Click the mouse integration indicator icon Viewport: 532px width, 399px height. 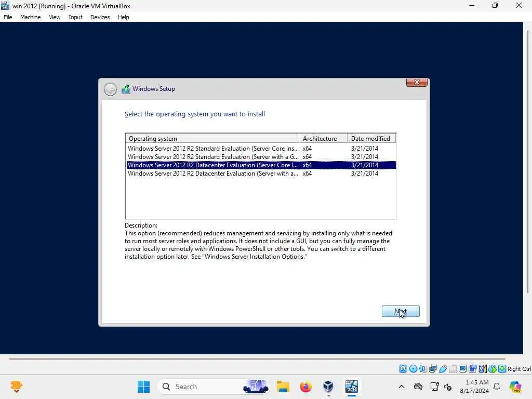[493, 368]
